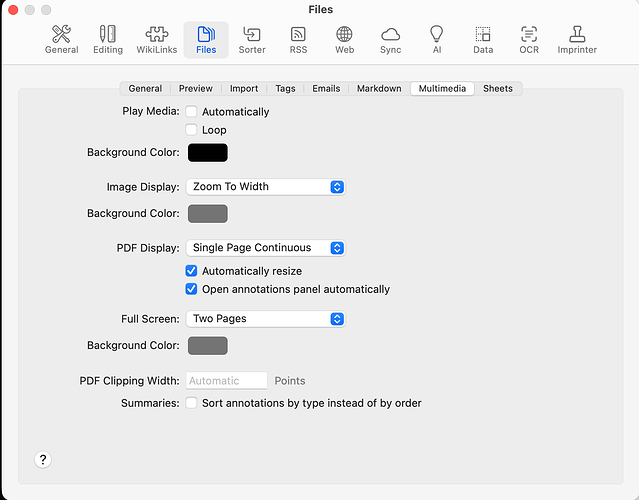Toggle the Loop checkbox

coord(192,130)
